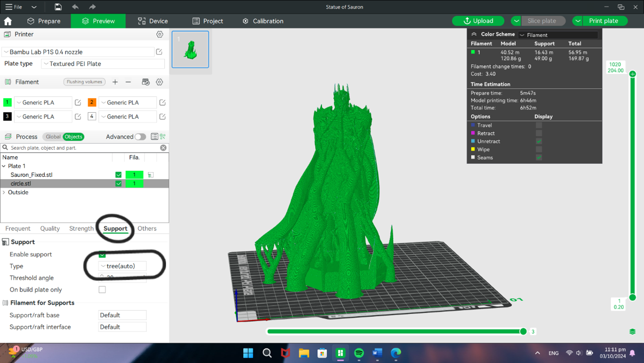Open Spotify from the taskbar

(359, 353)
